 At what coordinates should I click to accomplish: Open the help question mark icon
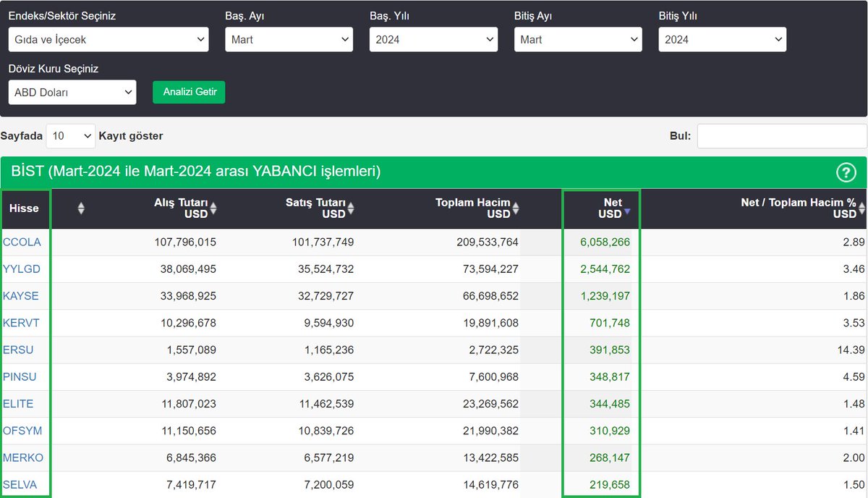846,172
